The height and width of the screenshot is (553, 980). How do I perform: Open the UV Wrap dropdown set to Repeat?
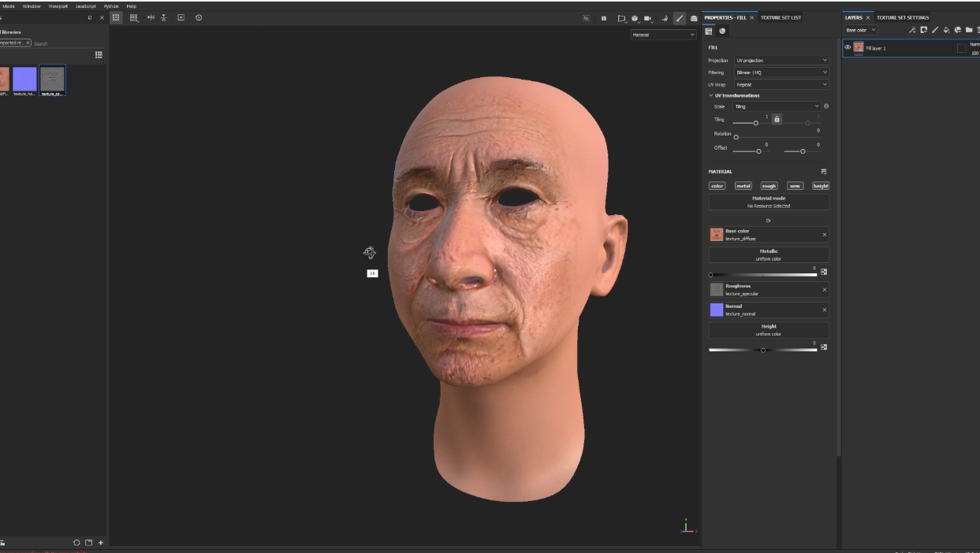point(781,84)
